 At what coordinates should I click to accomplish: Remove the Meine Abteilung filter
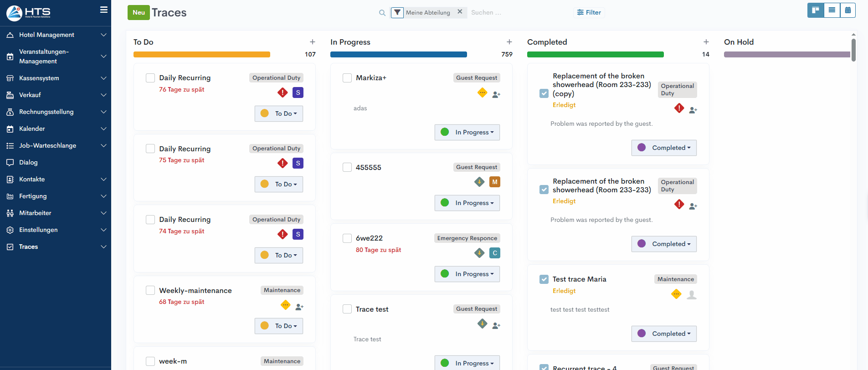coord(460,12)
